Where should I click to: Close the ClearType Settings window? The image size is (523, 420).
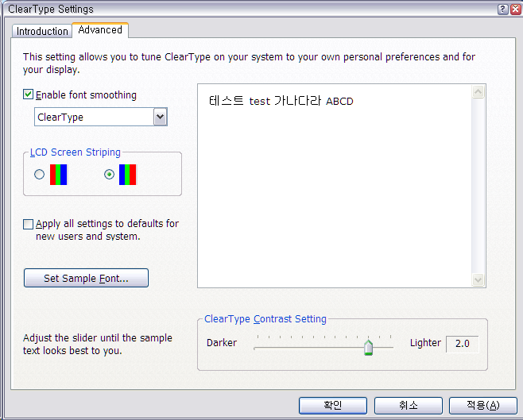pyautogui.click(x=516, y=10)
